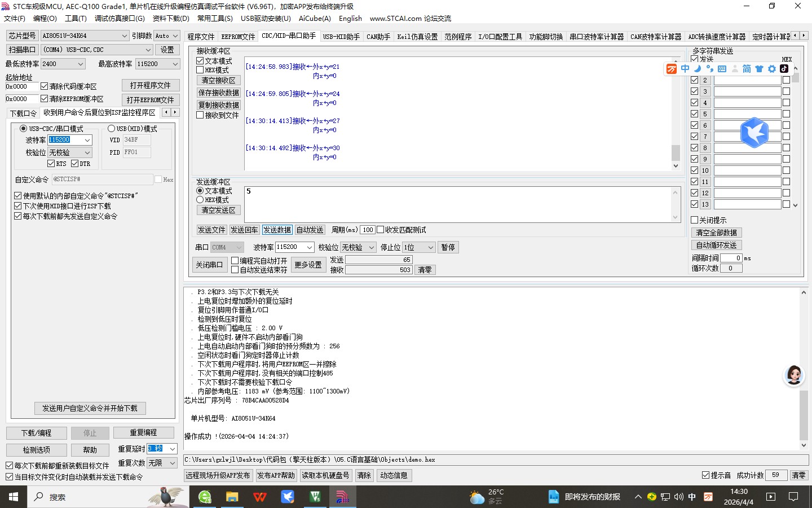Image resolution: width=812 pixels, height=508 pixels.
Task: Toggle IME punctuation mode icon
Action: coord(709,69)
